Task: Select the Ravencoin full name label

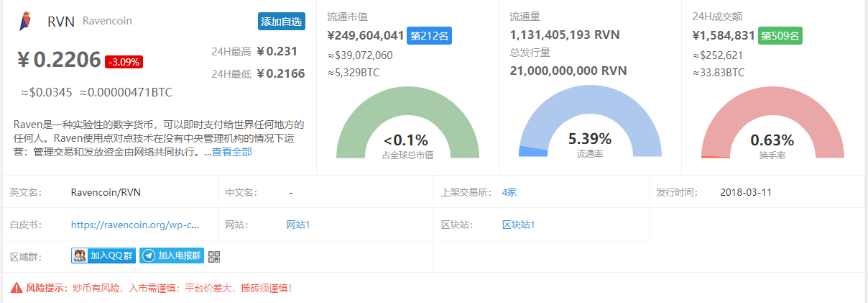Action: pyautogui.click(x=107, y=21)
